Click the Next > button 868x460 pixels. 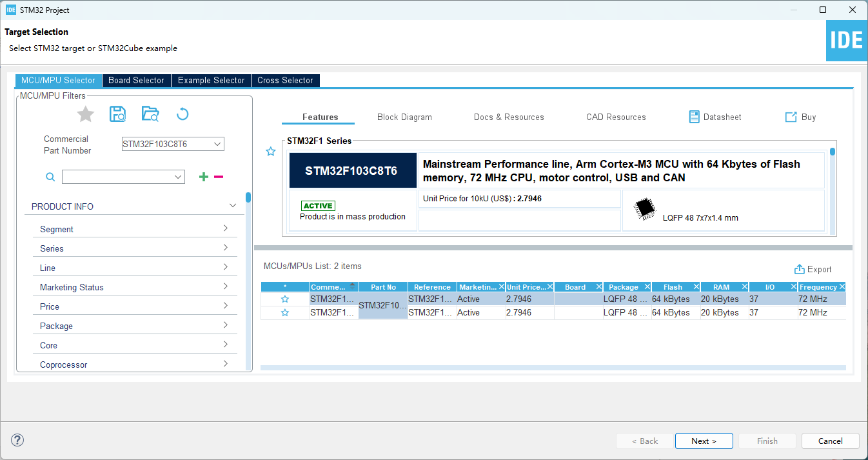click(704, 441)
